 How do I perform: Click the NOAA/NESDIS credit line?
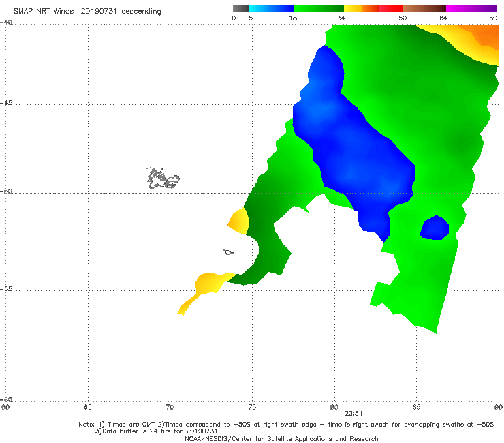click(281, 438)
